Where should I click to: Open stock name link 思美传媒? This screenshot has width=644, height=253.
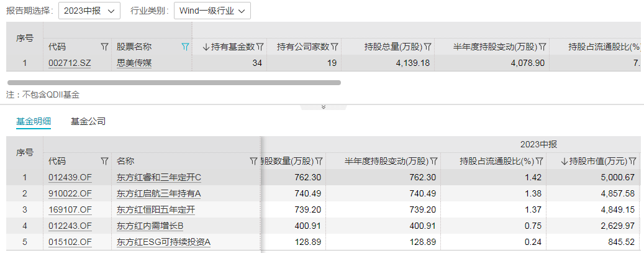click(134, 63)
